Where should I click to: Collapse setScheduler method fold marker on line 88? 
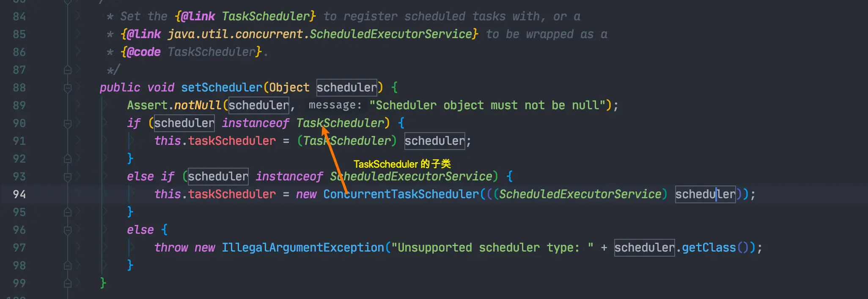click(x=67, y=88)
